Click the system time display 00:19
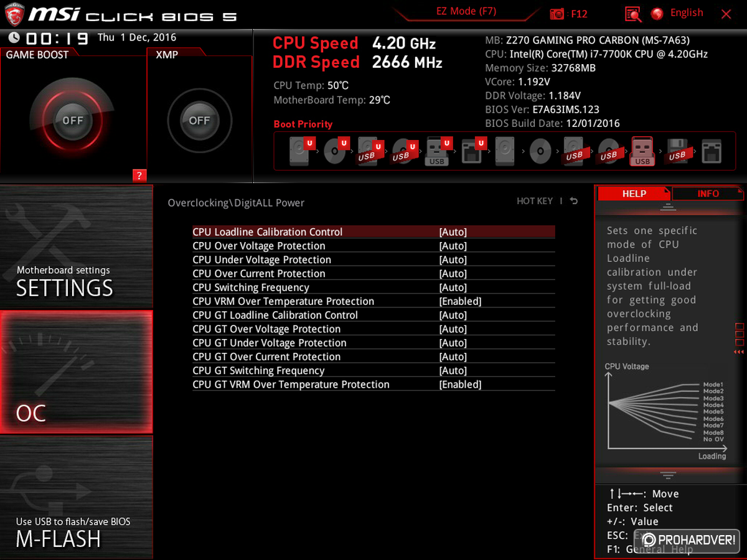Viewport: 747px width, 560px height. 57,39
